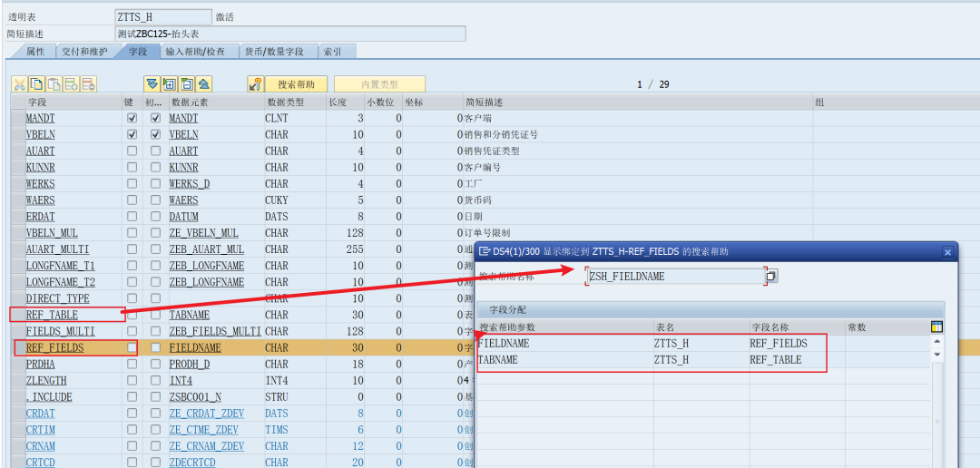Open data element ZE_VBELN_MUL link
This screenshot has height=468, width=980.
click(204, 232)
